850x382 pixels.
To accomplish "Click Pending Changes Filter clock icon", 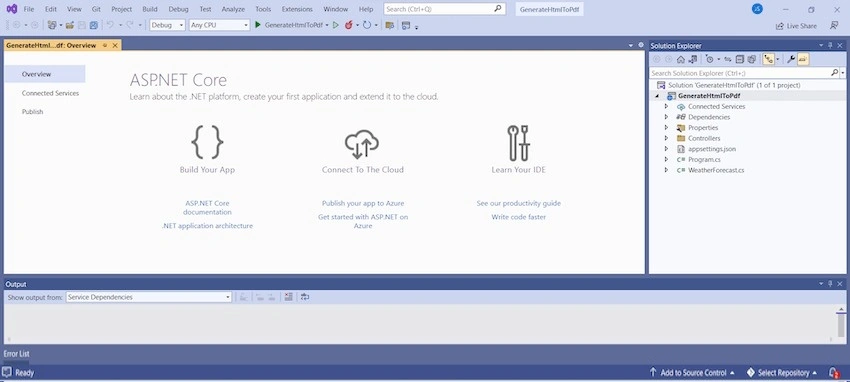I will (x=710, y=60).
